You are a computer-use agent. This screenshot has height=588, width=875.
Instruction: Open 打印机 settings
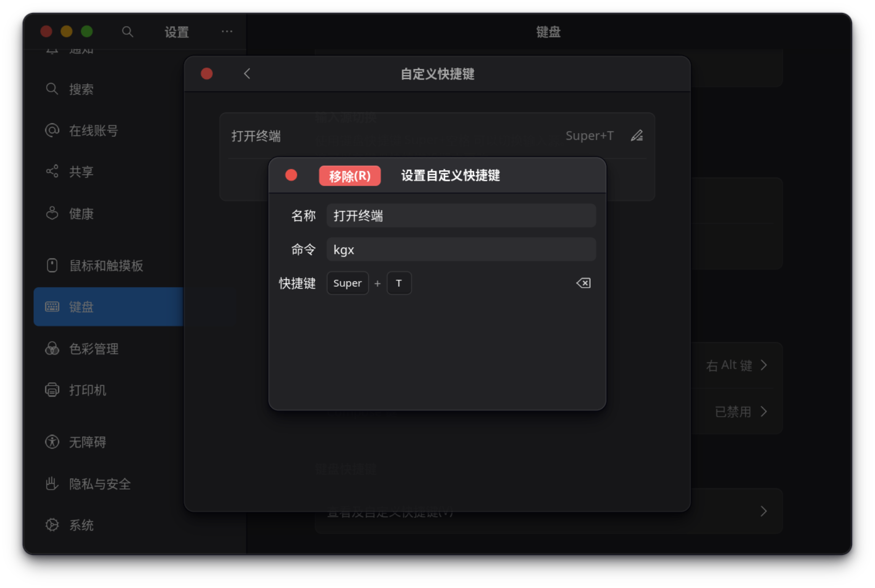click(87, 390)
